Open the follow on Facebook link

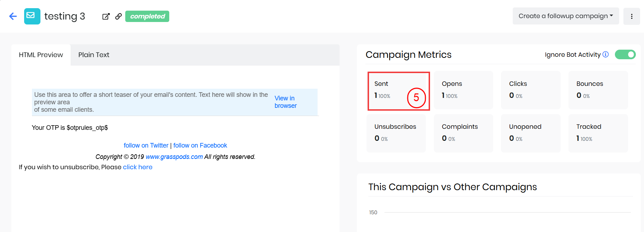click(200, 145)
